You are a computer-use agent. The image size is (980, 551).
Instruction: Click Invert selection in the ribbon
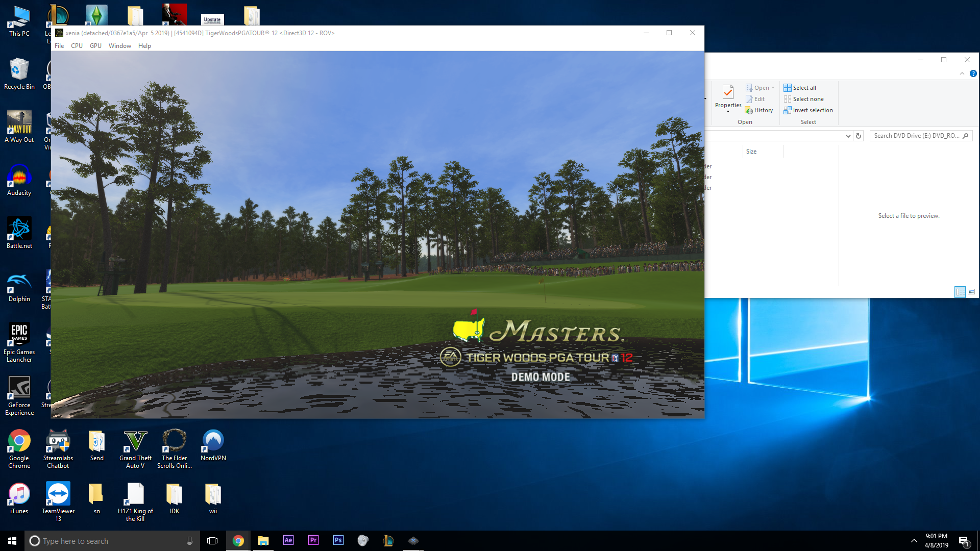click(813, 110)
